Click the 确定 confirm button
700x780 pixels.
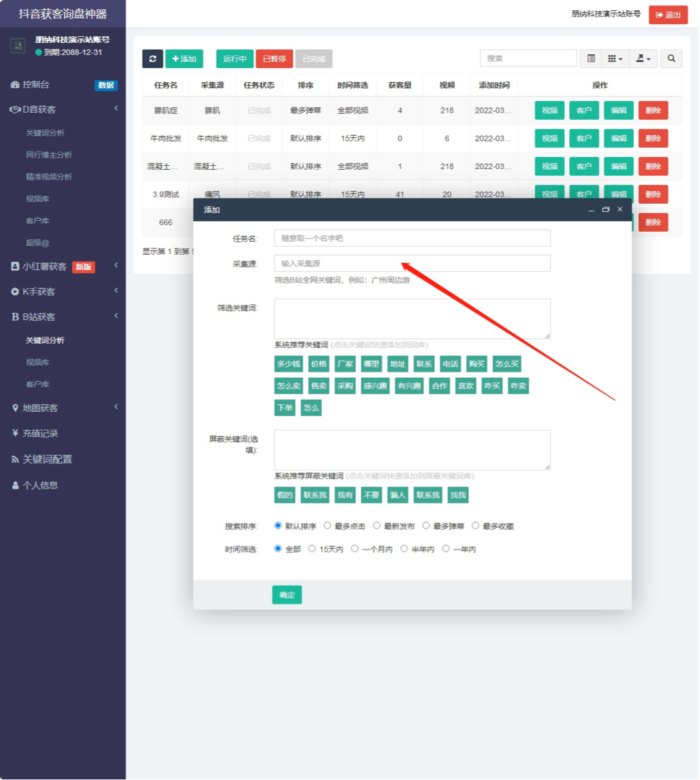[x=287, y=595]
